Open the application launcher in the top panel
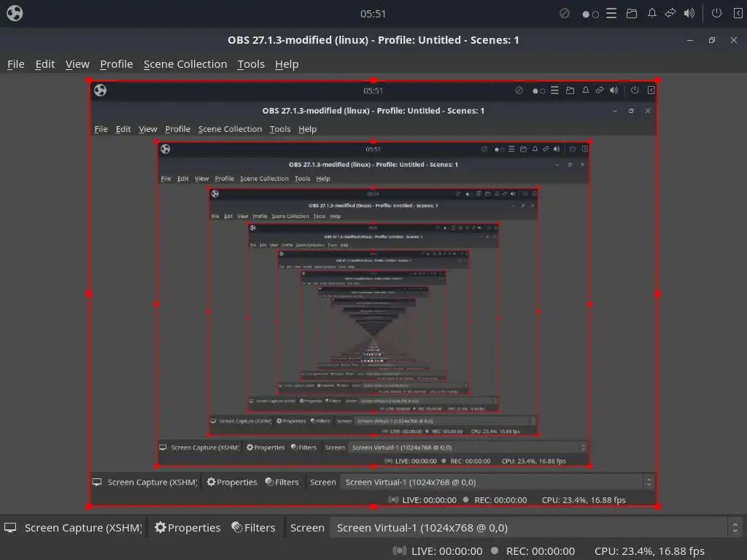 15,13
